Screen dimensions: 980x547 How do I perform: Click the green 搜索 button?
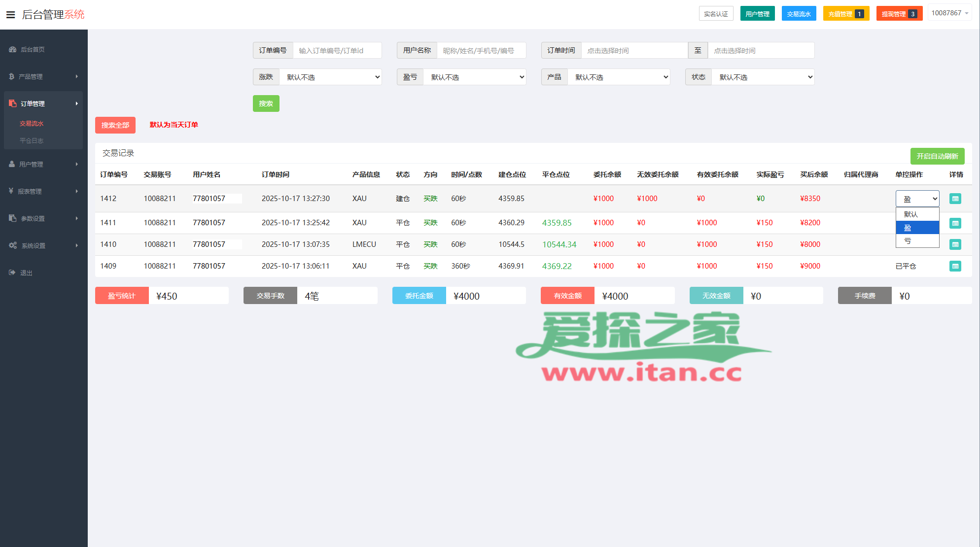266,103
